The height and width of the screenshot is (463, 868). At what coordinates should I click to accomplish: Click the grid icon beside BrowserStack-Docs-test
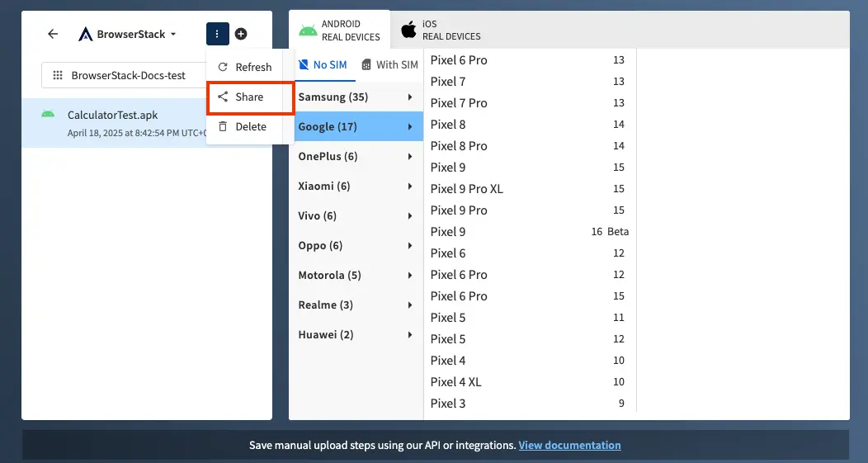tap(58, 75)
